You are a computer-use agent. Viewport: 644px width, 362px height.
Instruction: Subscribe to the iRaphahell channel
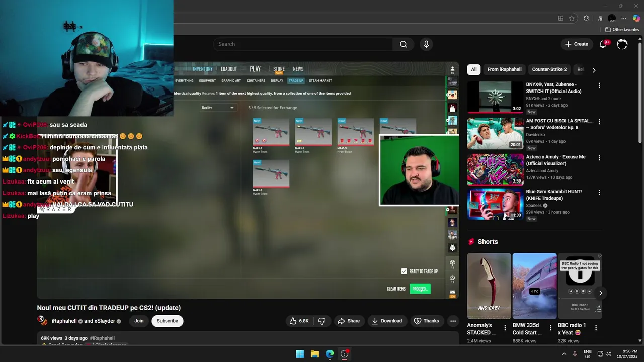coord(168,321)
